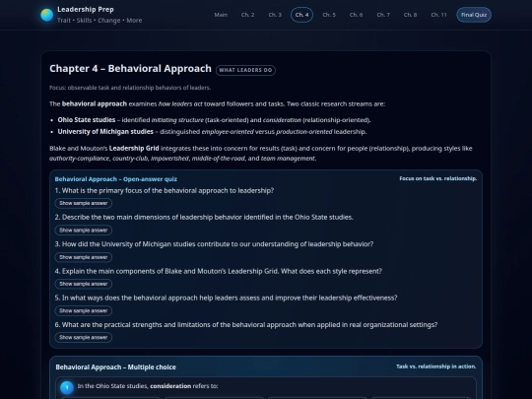Click 'Behavioral Approach – Multiple choice' heading
The height and width of the screenshot is (399, 532).
115,367
